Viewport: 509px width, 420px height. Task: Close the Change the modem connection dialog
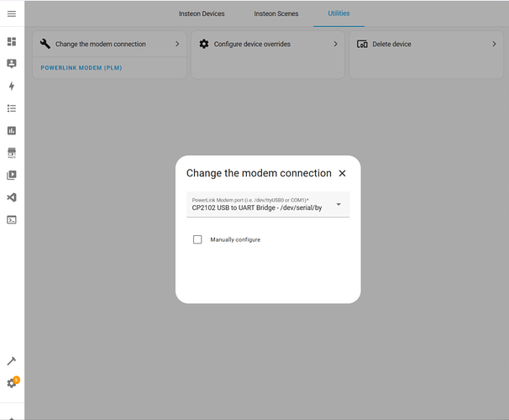tap(342, 173)
